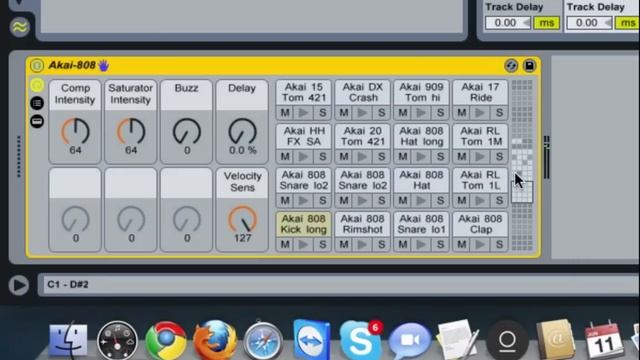Open iChat from the dock
This screenshot has width=640, height=360.
coord(410,341)
